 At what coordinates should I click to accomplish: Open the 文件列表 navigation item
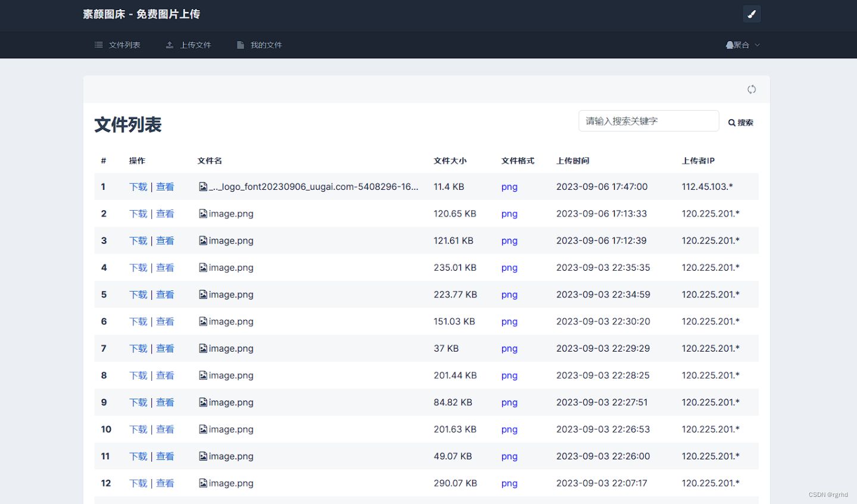(x=124, y=45)
